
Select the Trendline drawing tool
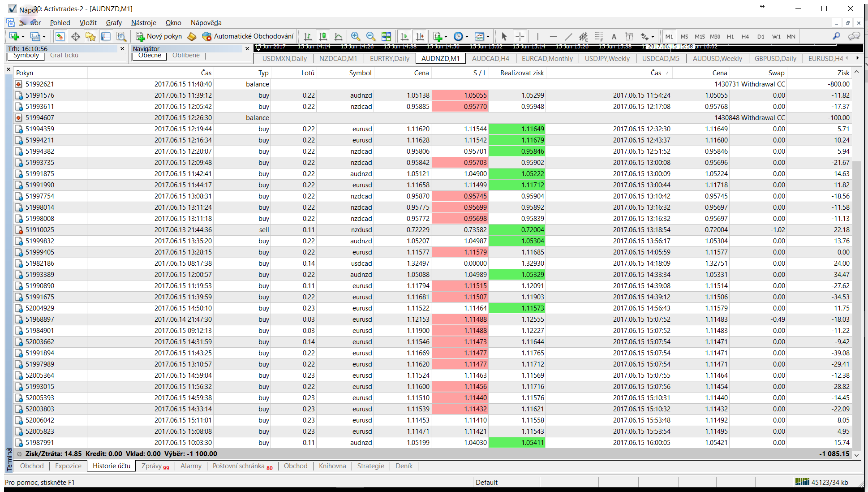568,37
